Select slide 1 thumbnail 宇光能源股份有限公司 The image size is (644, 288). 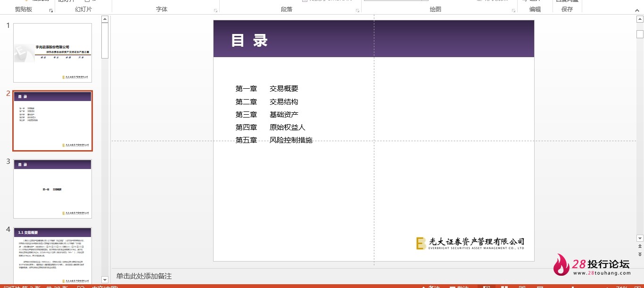pyautogui.click(x=52, y=53)
